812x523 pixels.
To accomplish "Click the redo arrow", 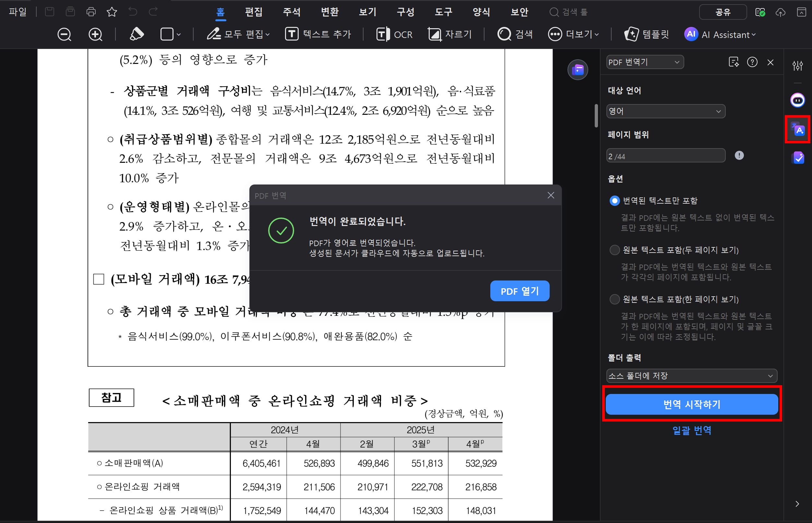I will click(x=153, y=12).
